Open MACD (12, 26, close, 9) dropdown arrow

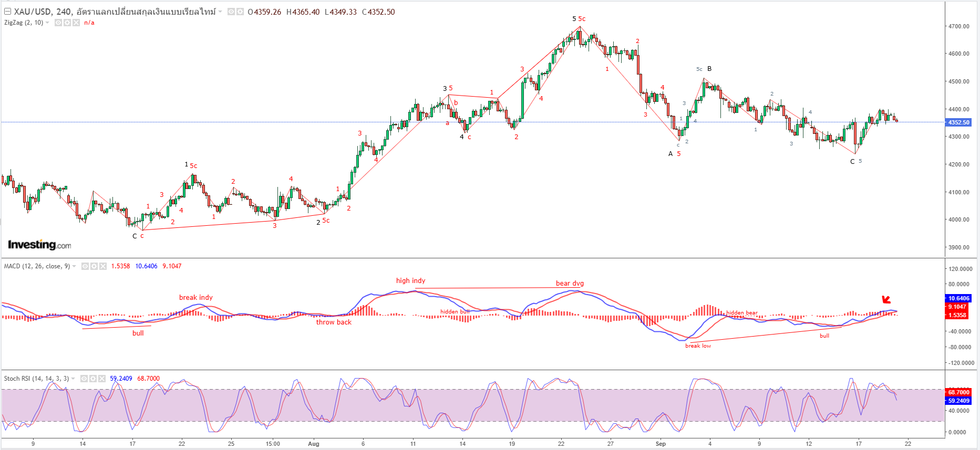point(74,266)
